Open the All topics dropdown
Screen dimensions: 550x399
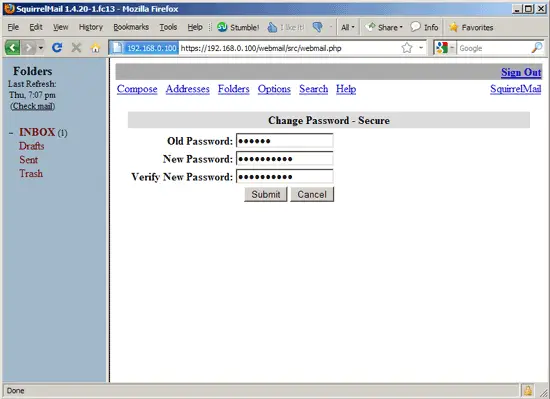click(x=348, y=27)
